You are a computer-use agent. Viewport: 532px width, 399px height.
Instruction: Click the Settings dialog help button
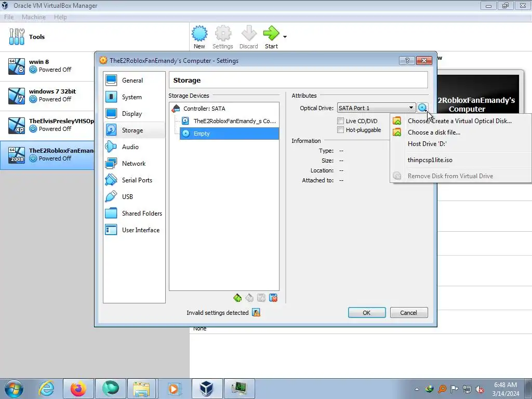pos(407,61)
